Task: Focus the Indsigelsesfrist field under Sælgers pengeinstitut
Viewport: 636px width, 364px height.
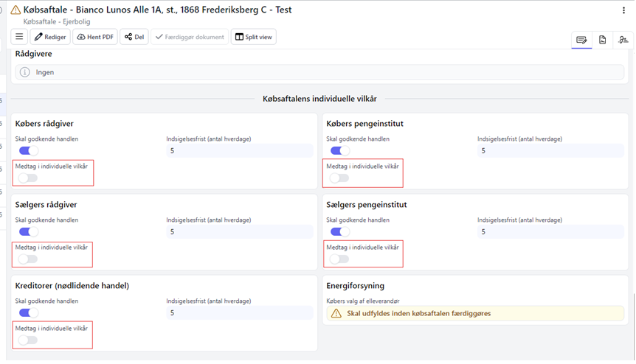Action: point(550,231)
